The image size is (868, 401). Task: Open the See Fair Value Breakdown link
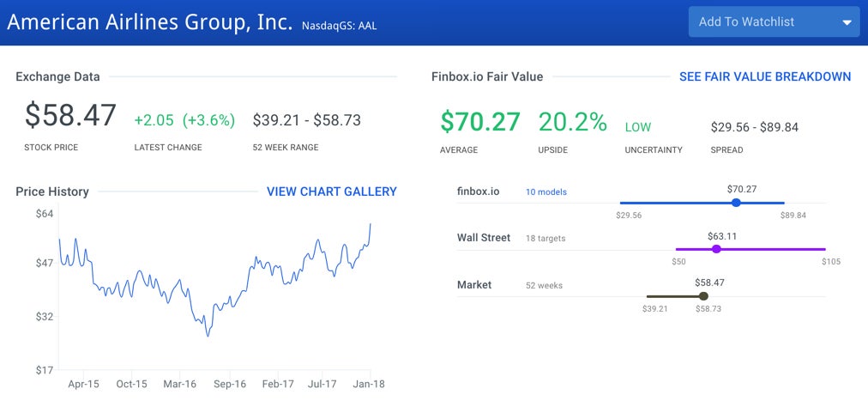[765, 76]
